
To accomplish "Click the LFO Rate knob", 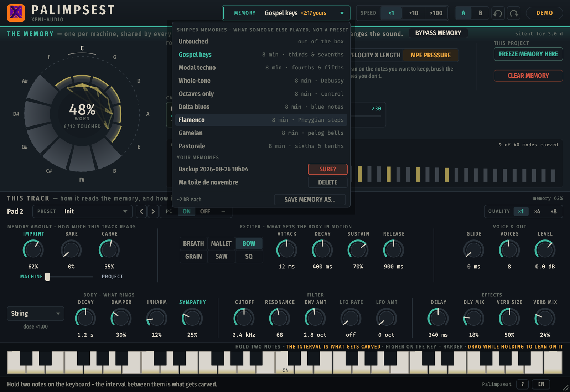I will (351, 318).
